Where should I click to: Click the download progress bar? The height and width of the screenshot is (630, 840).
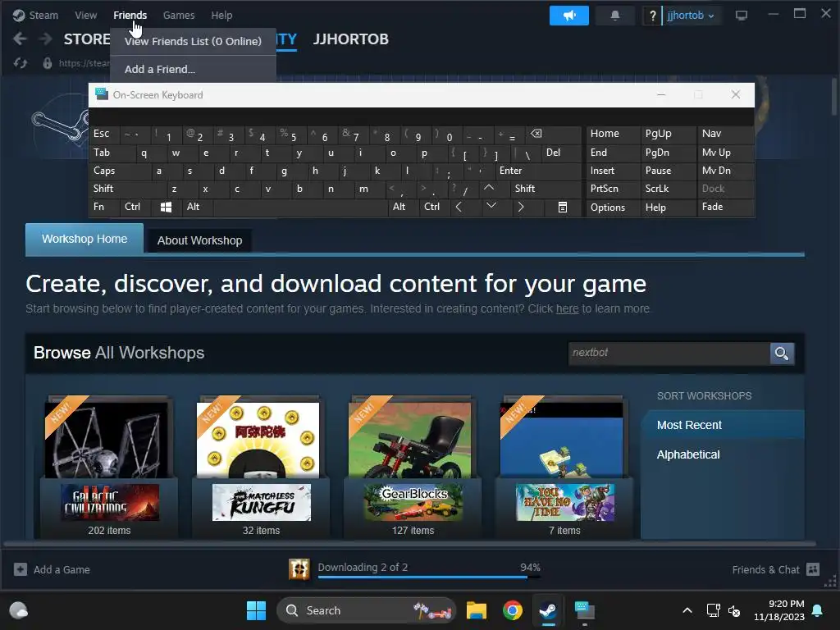pos(429,577)
